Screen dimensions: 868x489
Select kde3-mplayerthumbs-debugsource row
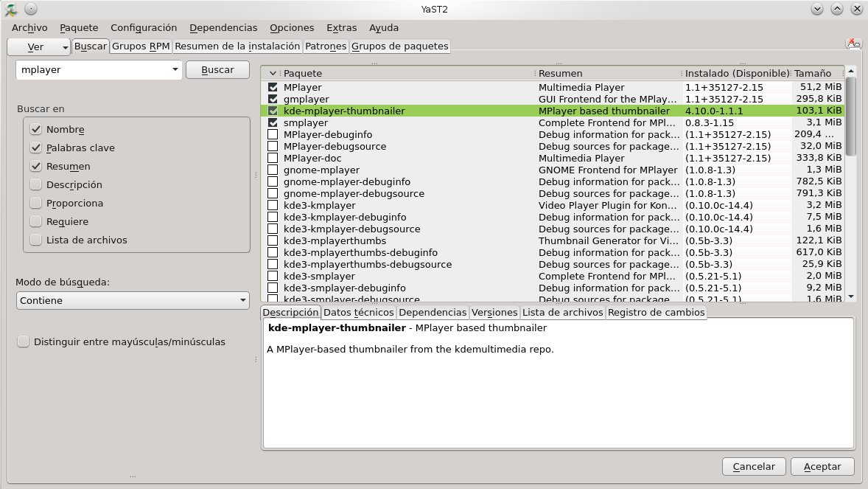553,264
